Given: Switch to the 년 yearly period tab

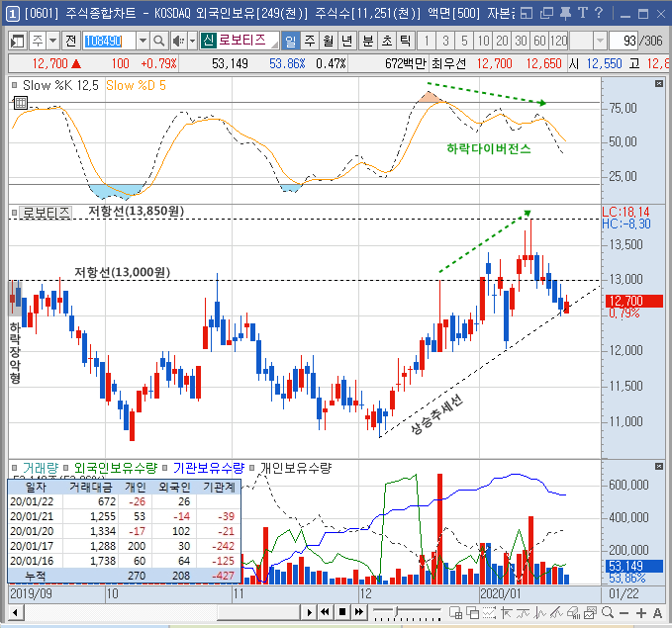Looking at the screenshot, I should tap(347, 42).
